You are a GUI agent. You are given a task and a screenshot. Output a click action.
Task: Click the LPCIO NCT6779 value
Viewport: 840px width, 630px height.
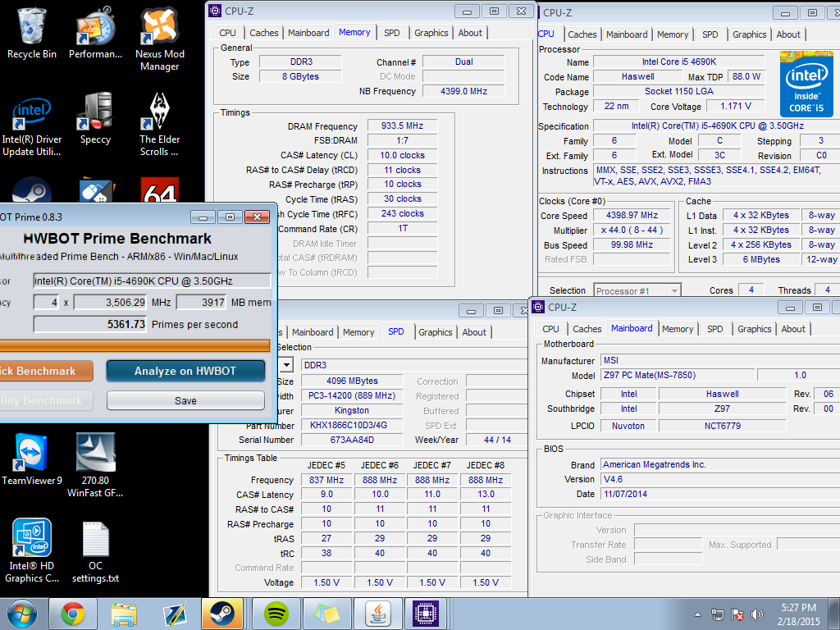tap(722, 426)
